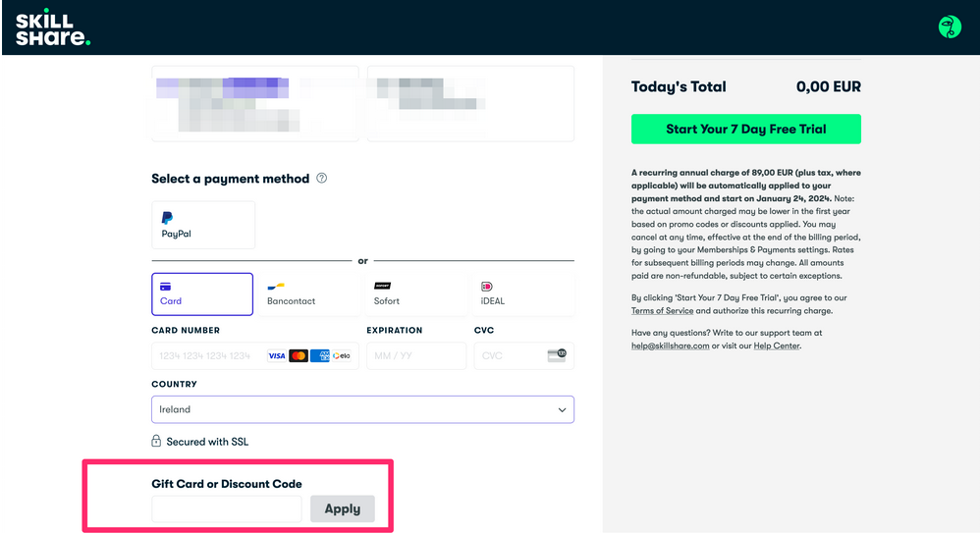Viewport: 980px width, 533px height.
Task: Click the expiration MM / YY field
Action: pyautogui.click(x=415, y=355)
